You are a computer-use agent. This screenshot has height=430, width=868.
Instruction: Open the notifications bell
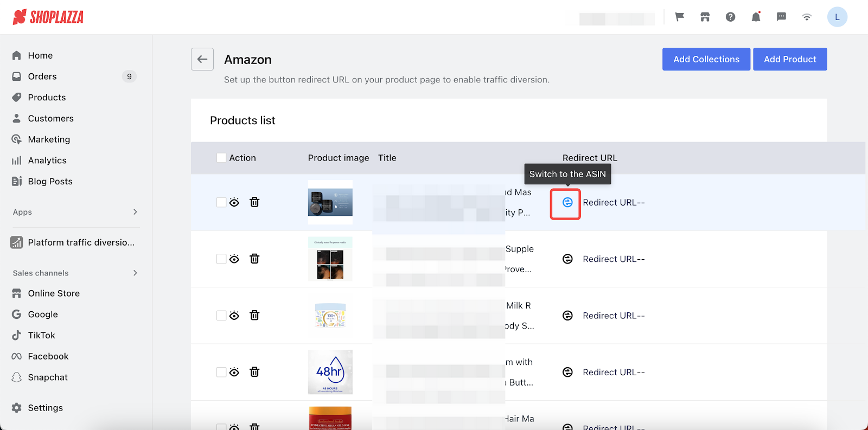(x=756, y=17)
